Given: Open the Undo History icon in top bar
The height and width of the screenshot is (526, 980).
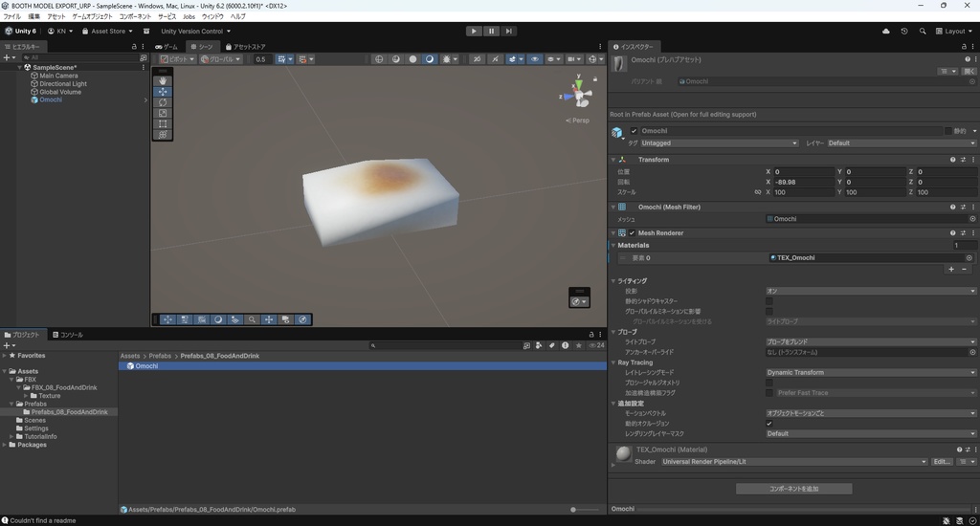Looking at the screenshot, I should 904,31.
